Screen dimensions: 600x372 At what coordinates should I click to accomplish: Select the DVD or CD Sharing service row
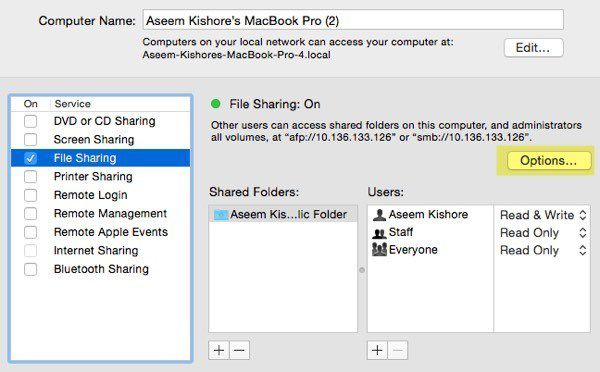coord(100,121)
